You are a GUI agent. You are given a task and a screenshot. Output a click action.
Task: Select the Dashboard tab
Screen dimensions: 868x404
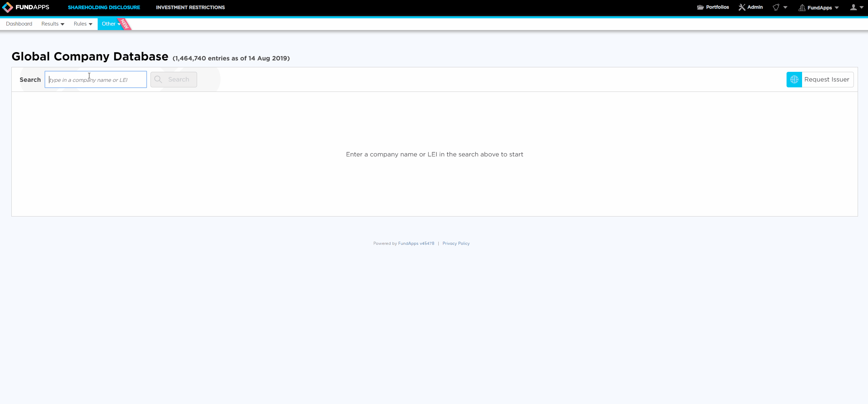19,24
